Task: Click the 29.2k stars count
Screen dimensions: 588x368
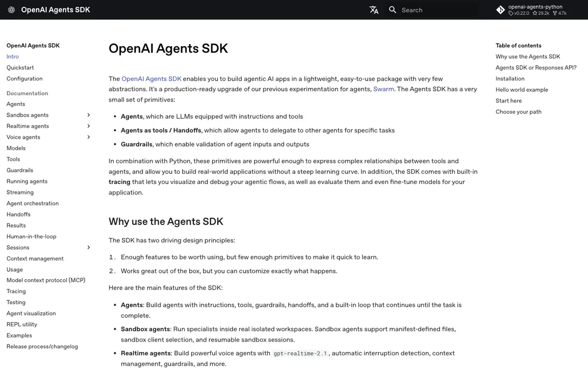Action: pos(541,13)
